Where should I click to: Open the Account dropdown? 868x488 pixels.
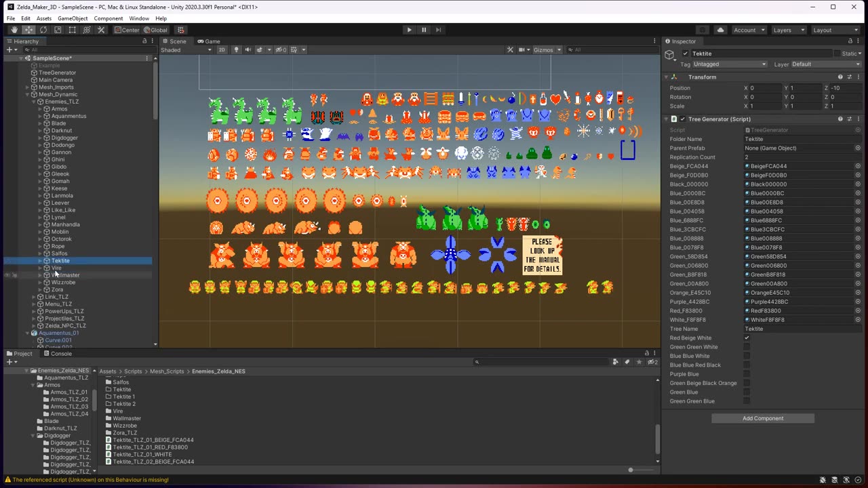click(749, 30)
